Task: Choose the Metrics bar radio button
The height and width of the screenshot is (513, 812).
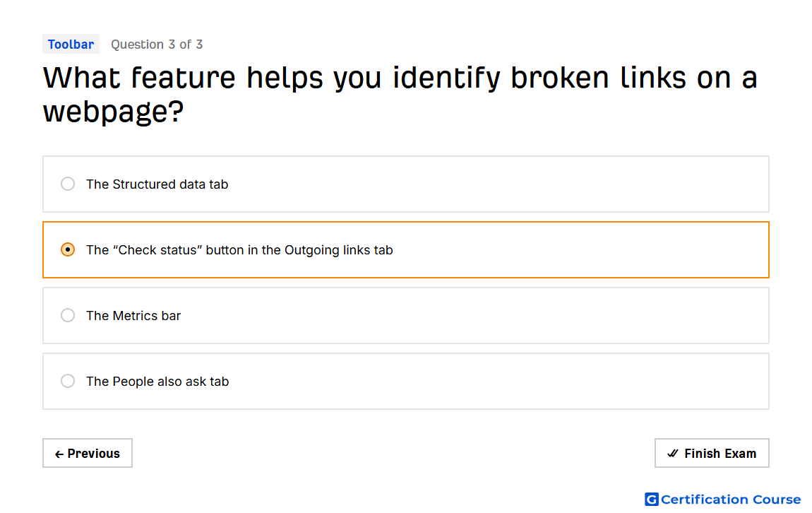Action: click(68, 315)
